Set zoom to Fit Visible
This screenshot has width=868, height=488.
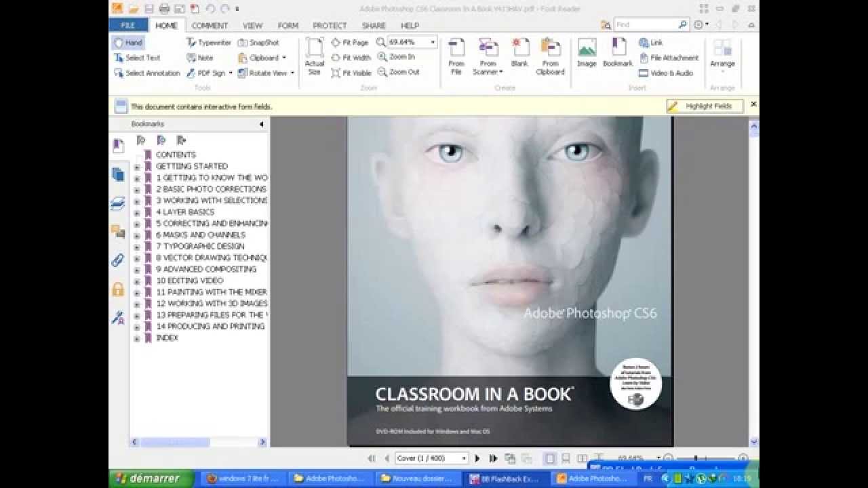coord(351,73)
